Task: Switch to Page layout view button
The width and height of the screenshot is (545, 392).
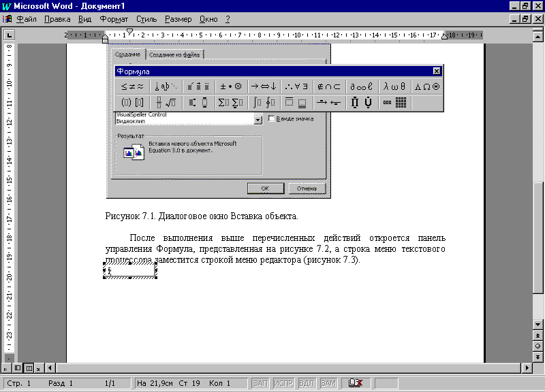Action: tap(29, 368)
